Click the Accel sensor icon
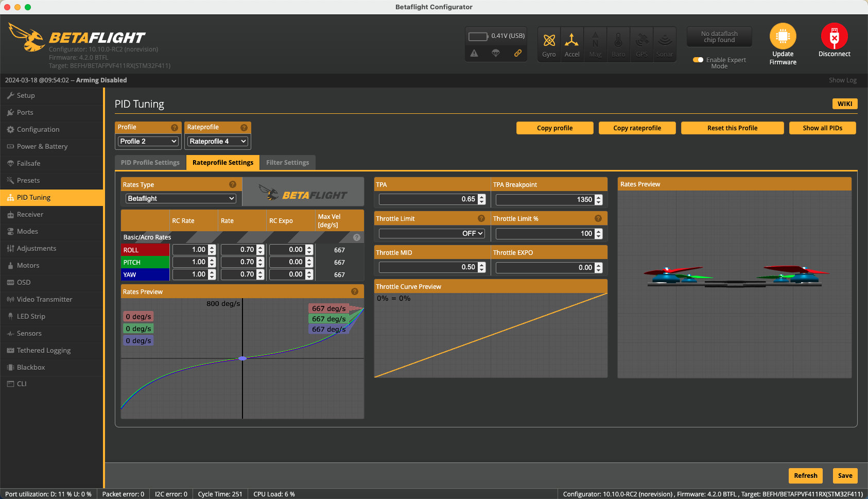The width and height of the screenshot is (868, 499). click(x=572, y=44)
